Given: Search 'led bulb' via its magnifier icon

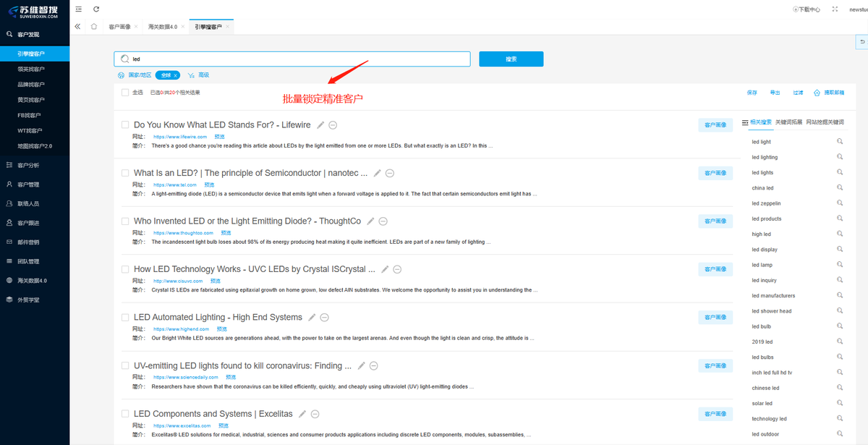Looking at the screenshot, I should click(840, 326).
